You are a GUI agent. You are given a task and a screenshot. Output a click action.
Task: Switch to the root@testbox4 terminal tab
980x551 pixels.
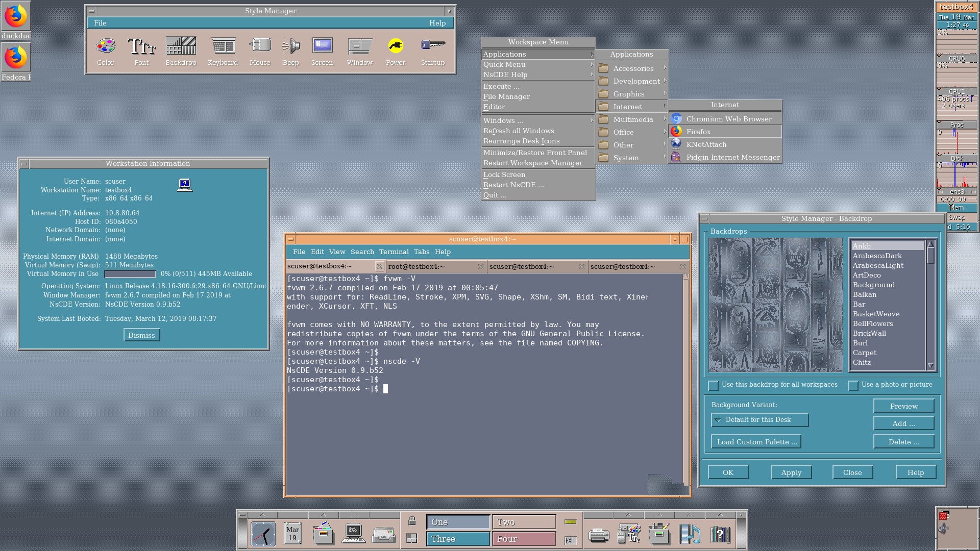[416, 266]
